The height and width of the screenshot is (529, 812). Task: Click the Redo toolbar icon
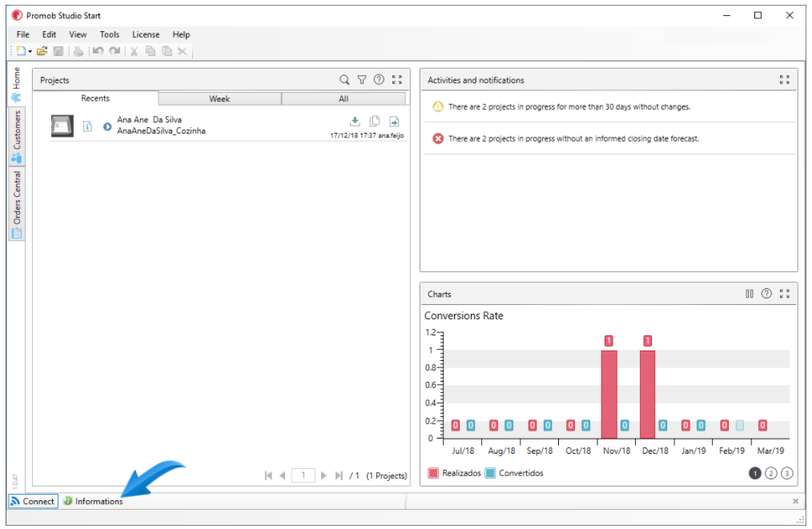[115, 50]
